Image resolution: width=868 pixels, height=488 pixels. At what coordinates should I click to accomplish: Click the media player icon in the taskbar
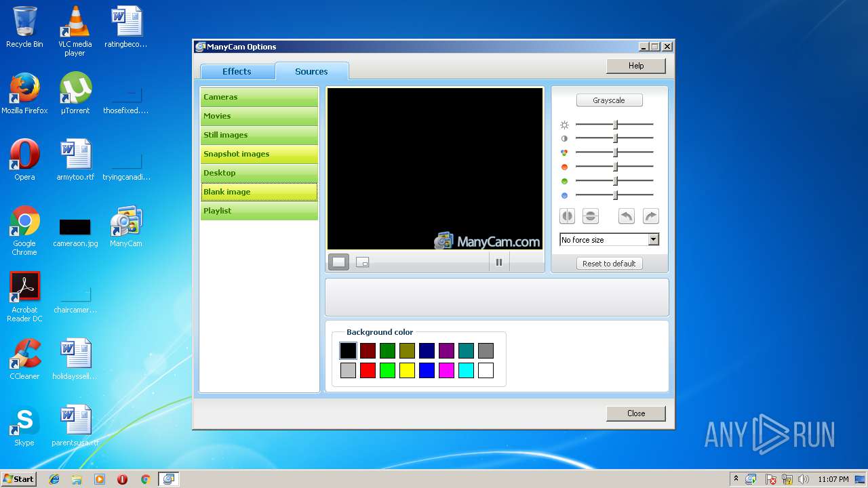pos(100,479)
